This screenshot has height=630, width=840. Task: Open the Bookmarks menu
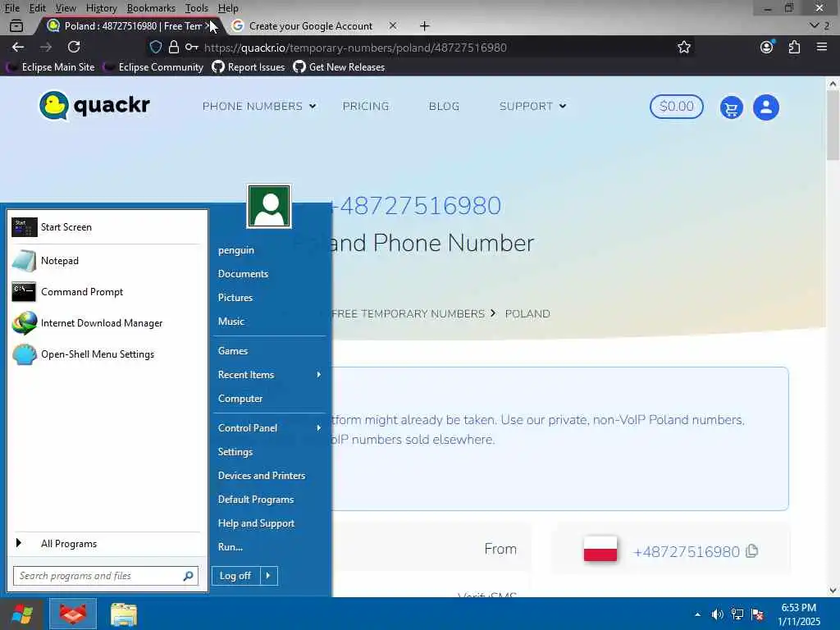(151, 8)
